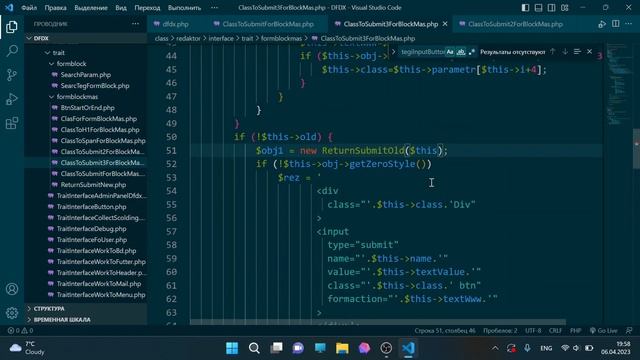Viewport: 640px width, 360px height.
Task: Click Go Live in status bar
Action: [604, 331]
